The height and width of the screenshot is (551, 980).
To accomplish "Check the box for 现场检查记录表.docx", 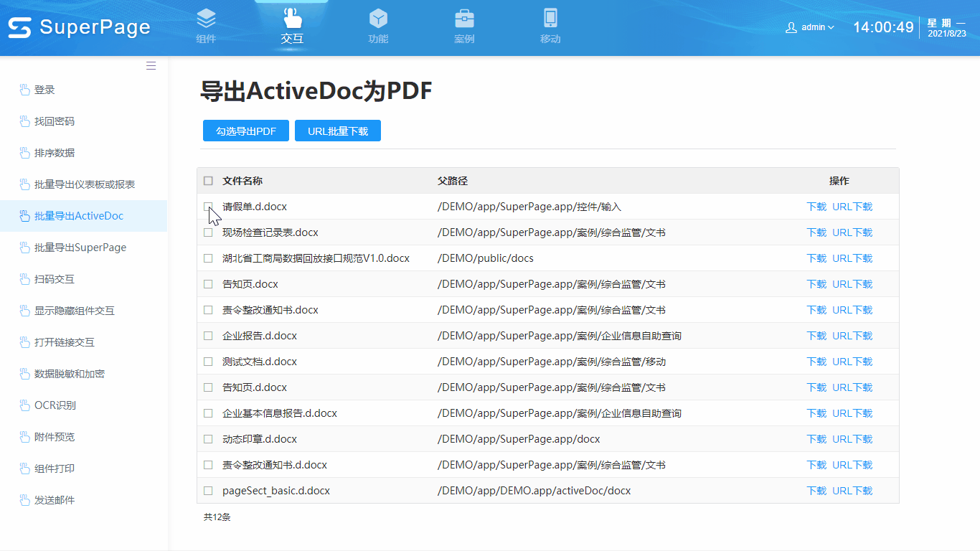I will click(208, 232).
